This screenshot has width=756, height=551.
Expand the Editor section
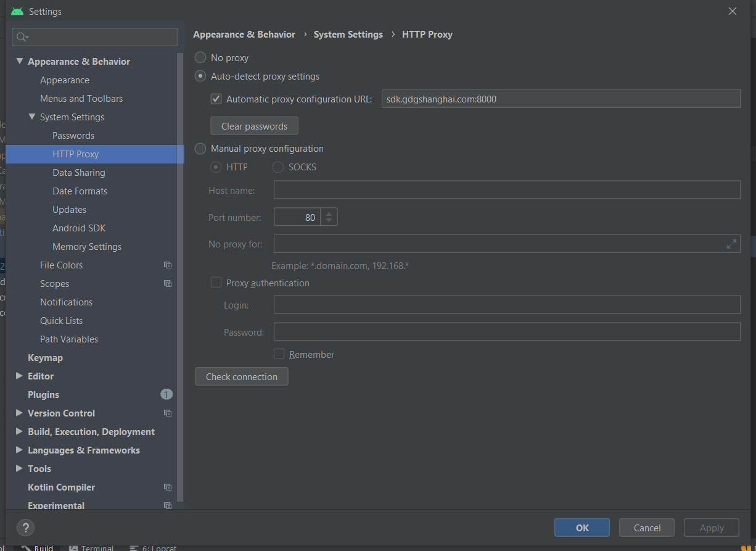[19, 376]
